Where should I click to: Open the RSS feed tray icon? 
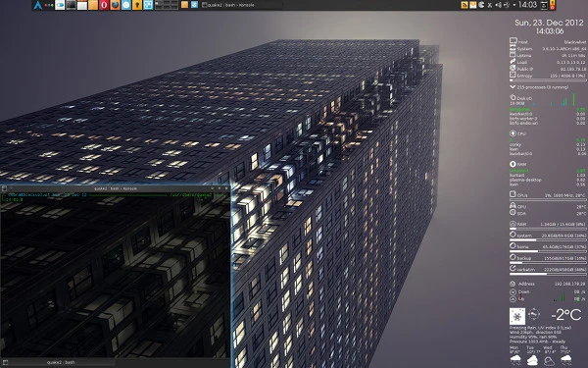pos(465,5)
